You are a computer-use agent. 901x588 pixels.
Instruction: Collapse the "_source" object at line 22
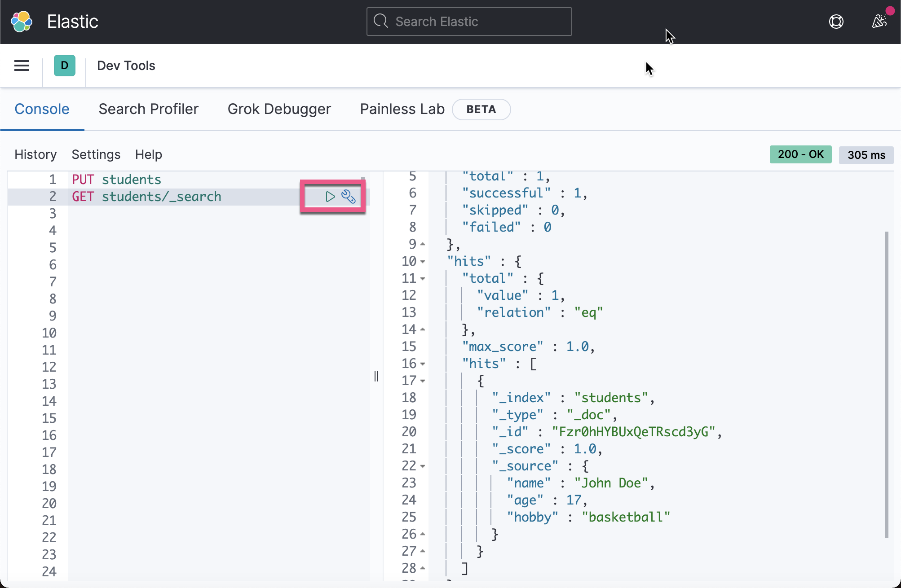point(423,466)
